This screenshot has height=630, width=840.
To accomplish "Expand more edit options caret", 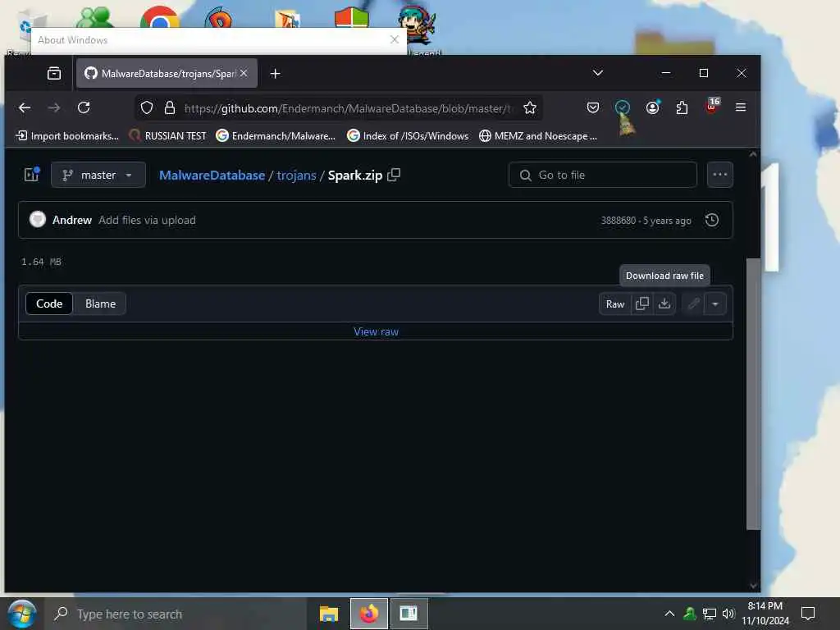I will (x=715, y=304).
